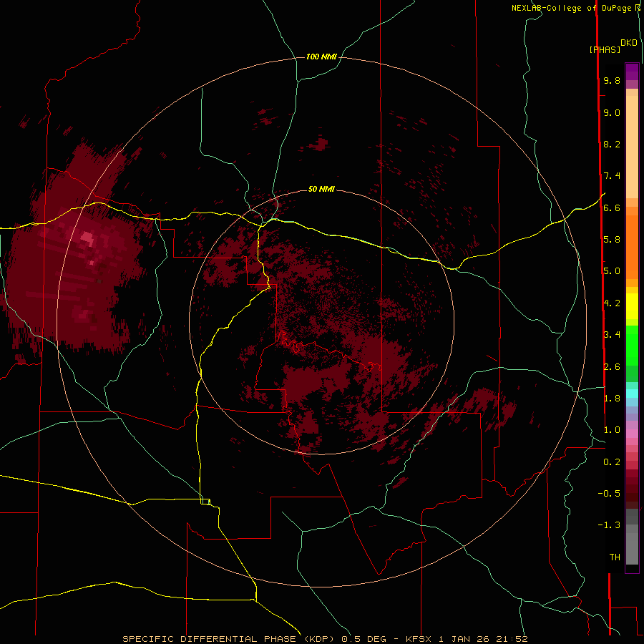Click the 4.2 scale value

[x=612, y=303]
